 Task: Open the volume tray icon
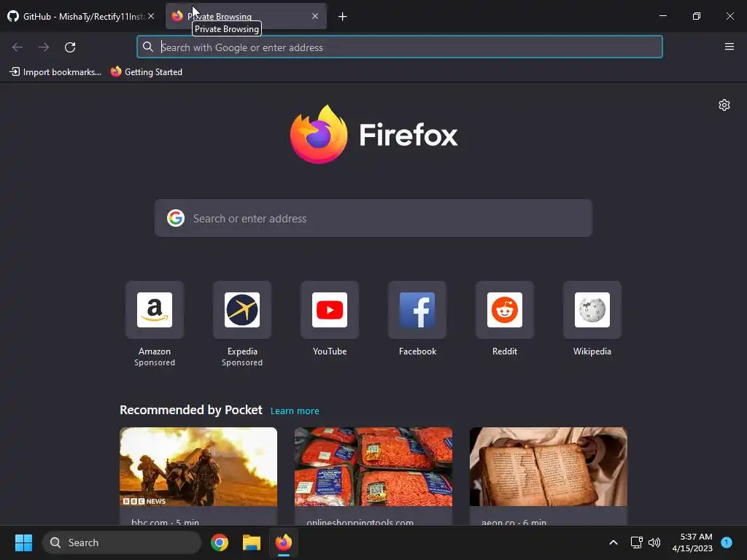[654, 542]
